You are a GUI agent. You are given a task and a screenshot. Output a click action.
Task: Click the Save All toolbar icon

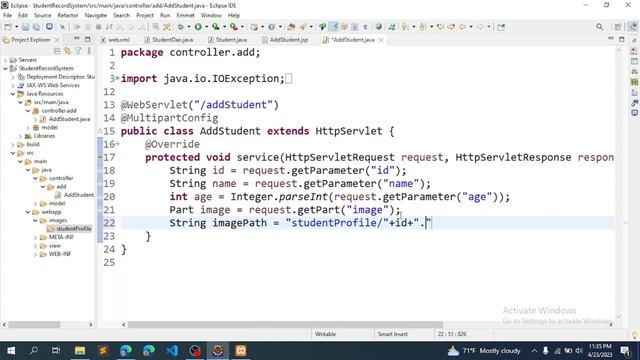[36, 27]
